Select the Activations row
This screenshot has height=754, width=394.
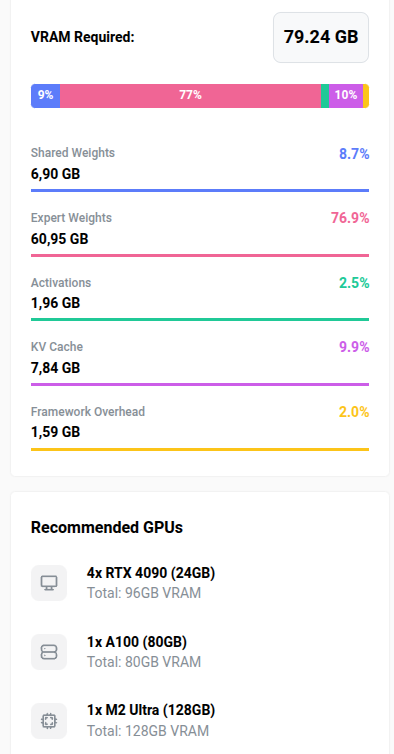point(200,298)
